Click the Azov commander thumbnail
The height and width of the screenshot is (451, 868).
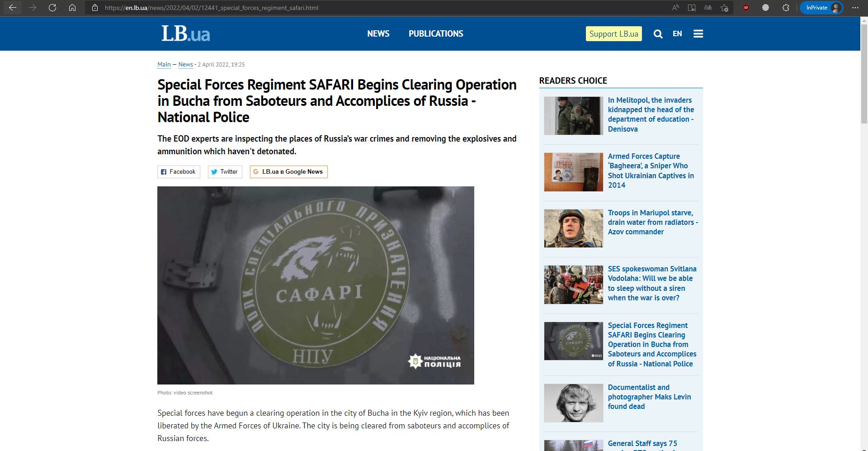pos(573,228)
